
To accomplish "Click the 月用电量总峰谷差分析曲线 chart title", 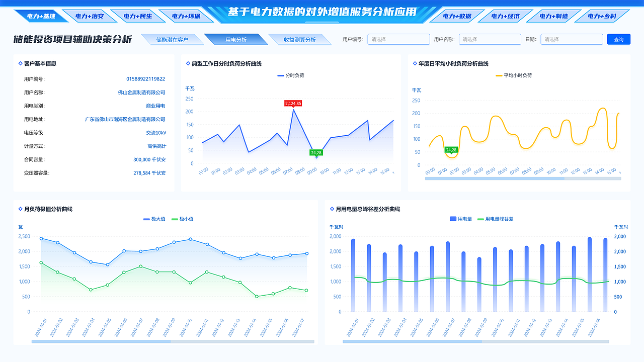I will pos(368,209).
